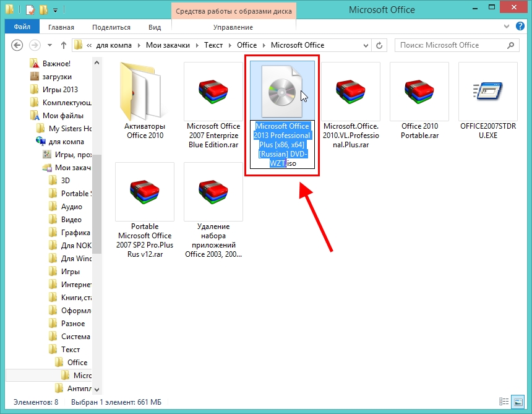Switch to Details view in status bar

504,402
